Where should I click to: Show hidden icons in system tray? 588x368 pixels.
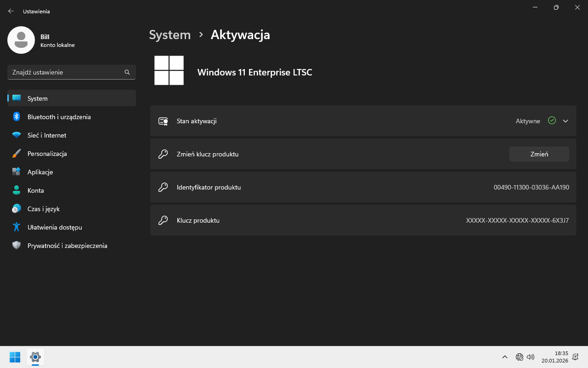(504, 357)
